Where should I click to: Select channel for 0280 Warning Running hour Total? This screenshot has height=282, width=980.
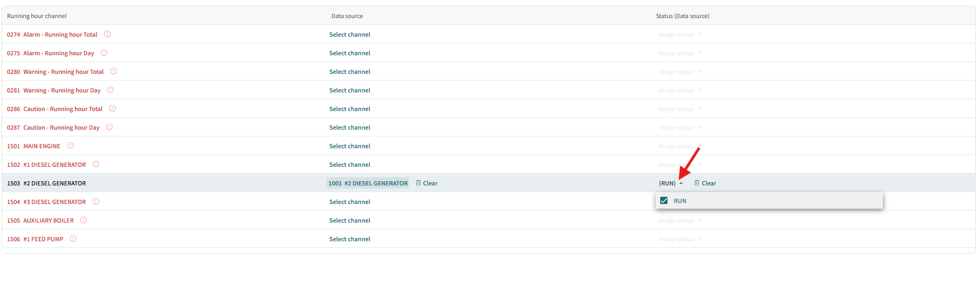350,72
